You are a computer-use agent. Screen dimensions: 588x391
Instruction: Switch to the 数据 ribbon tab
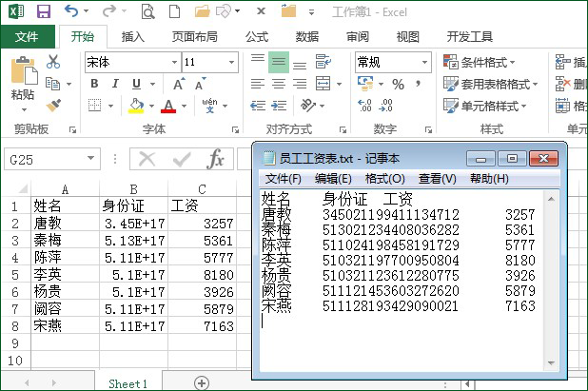[307, 37]
